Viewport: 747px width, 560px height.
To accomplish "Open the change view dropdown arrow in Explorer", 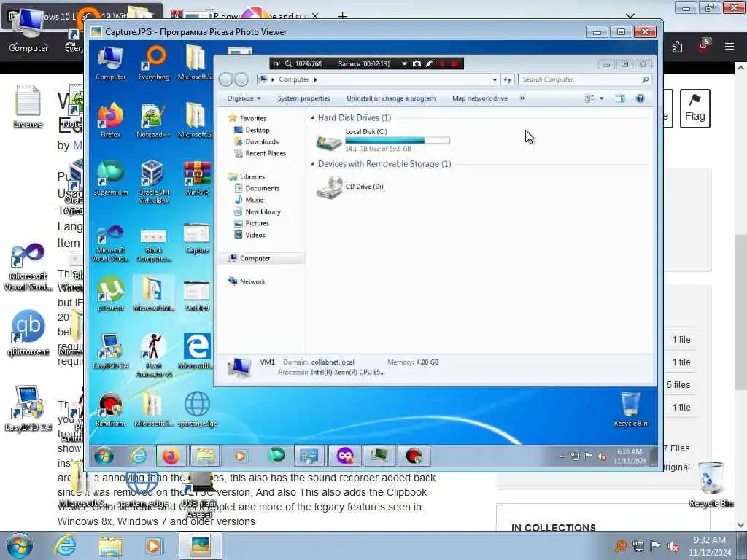I will coord(602,98).
